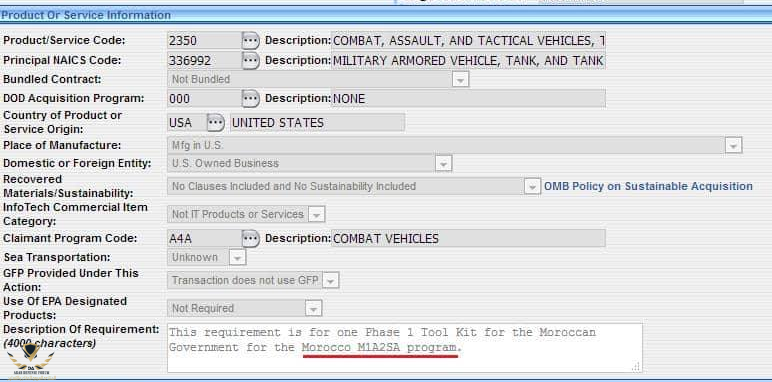
Task: Click the DOD Acquisition Program label
Action: pos(74,98)
